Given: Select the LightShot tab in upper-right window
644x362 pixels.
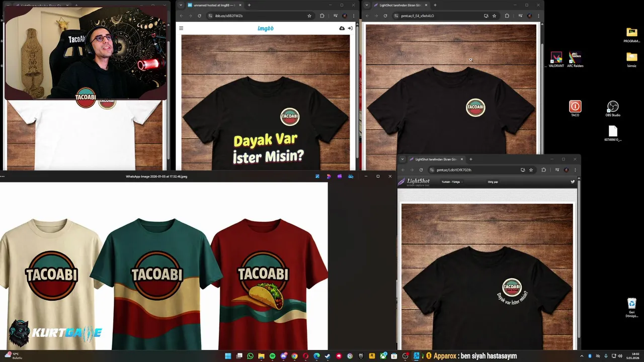Looking at the screenshot, I should [401, 5].
